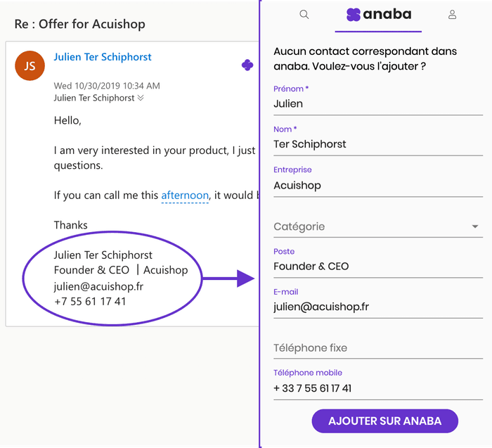Click the afternoon link in email body
Viewport: 492px width, 448px height.
click(185, 196)
